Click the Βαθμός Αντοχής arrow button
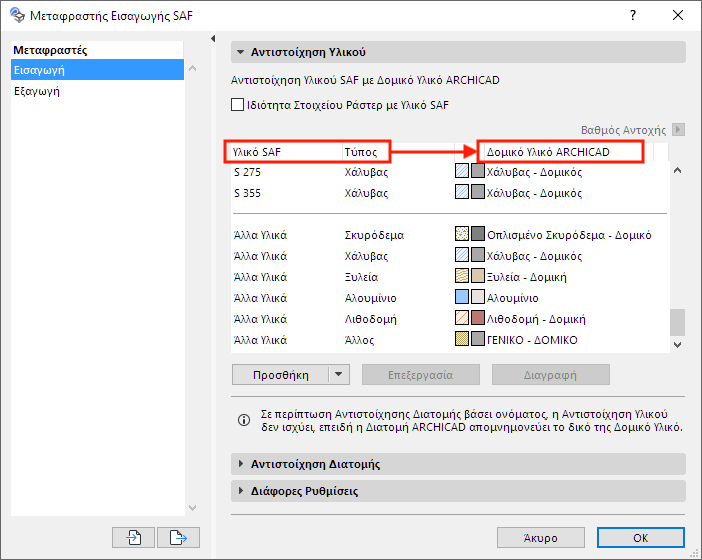Viewport: 702px width, 560px height. coord(678,129)
